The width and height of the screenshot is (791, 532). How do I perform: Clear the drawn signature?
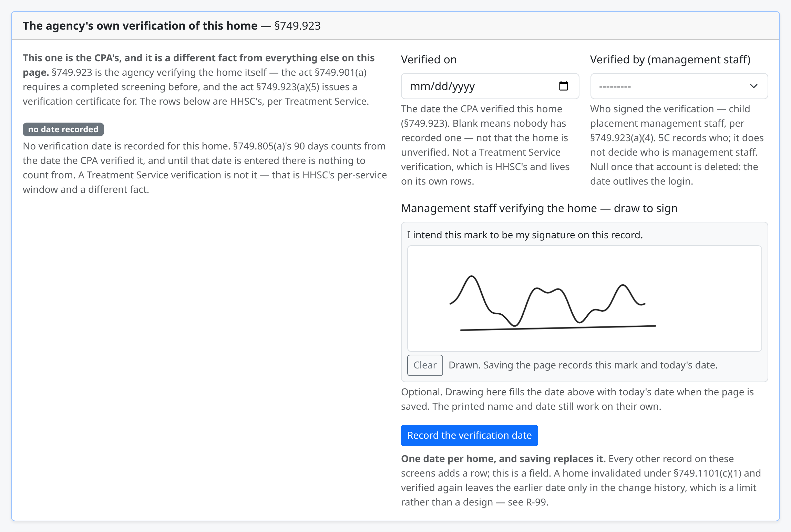tap(425, 365)
